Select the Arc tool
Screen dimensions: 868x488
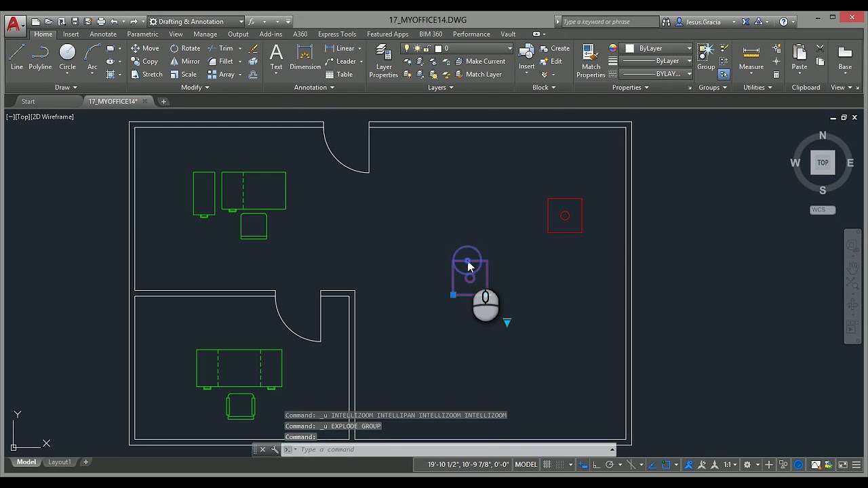click(92, 57)
